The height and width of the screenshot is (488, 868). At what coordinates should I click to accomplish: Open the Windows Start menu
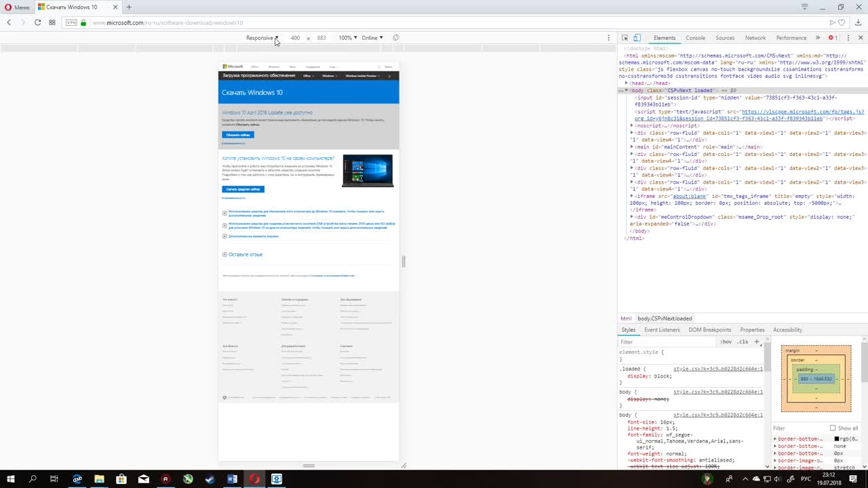11,479
